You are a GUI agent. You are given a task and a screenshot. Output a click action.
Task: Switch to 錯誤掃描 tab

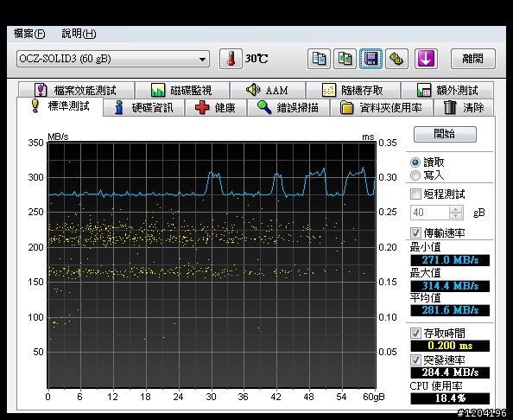[x=288, y=108]
